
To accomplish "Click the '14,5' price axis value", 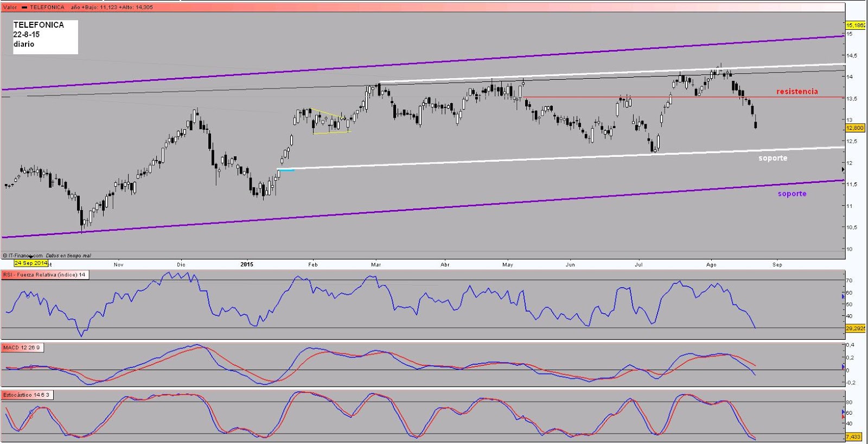I will coord(852,55).
